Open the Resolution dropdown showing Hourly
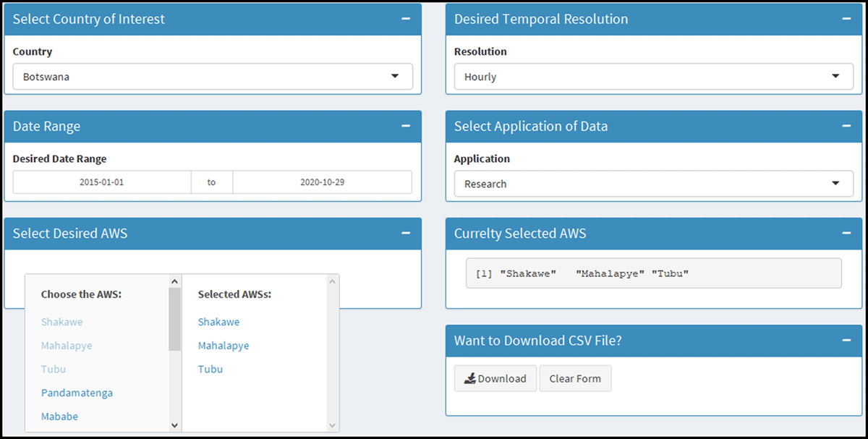Image resolution: width=868 pixels, height=439 pixels. pyautogui.click(x=653, y=77)
